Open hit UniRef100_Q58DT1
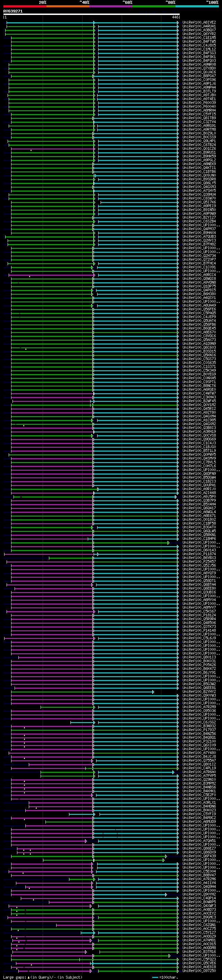This screenshot has height=980, width=222. (199, 581)
